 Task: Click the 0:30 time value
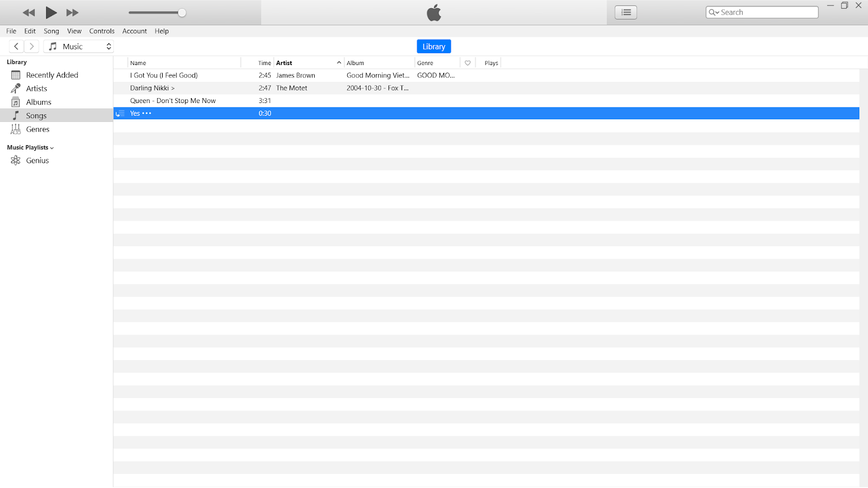(x=265, y=113)
